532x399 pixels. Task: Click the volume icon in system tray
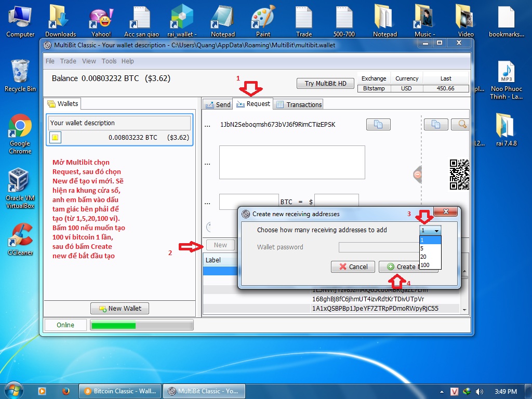[x=480, y=392]
